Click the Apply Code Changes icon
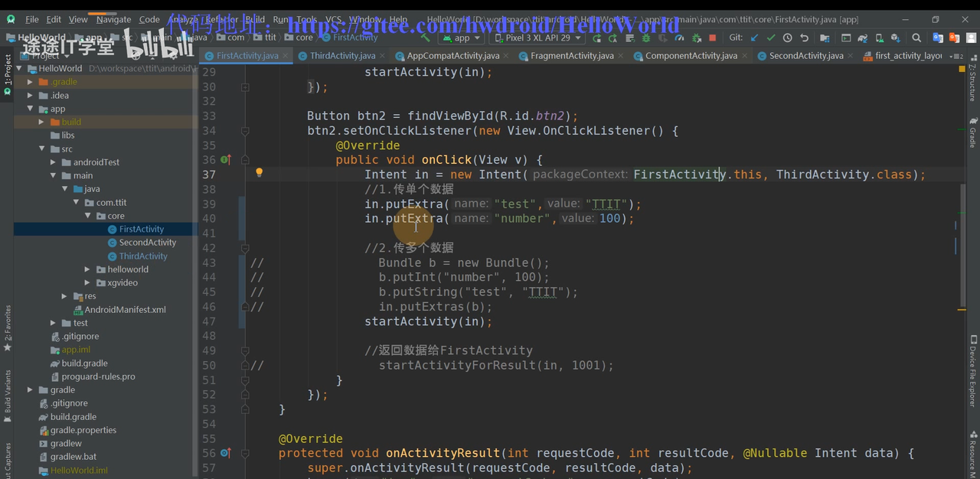Viewport: 980px width, 479px height. (x=630, y=37)
